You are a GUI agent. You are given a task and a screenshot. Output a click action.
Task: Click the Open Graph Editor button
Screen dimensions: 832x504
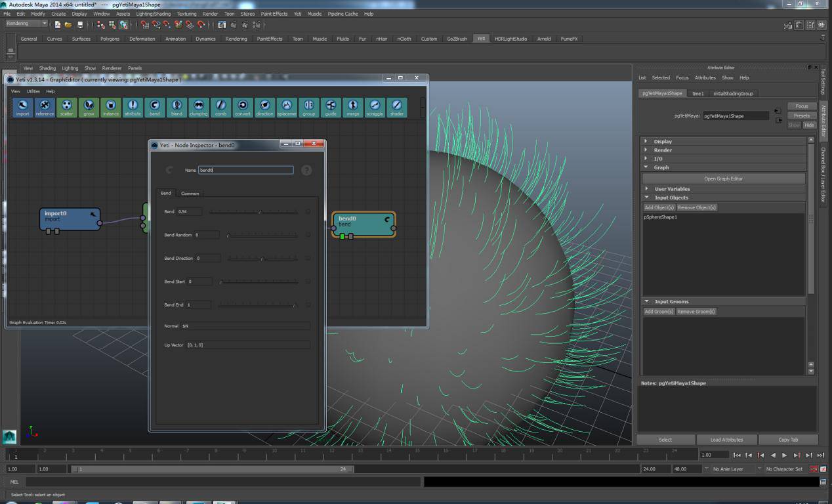pyautogui.click(x=723, y=178)
